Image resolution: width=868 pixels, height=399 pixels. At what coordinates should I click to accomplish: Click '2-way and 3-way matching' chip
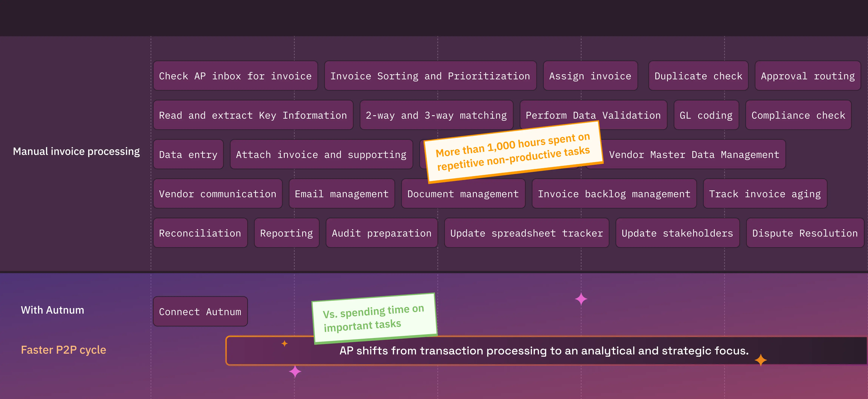click(436, 115)
